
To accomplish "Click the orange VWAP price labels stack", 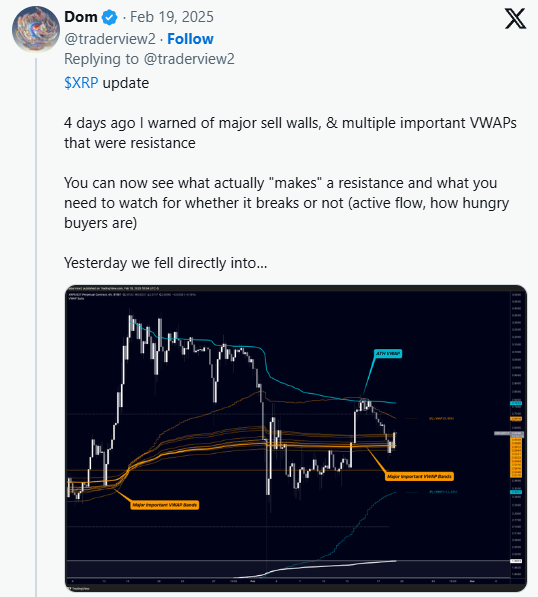I will [x=516, y=457].
